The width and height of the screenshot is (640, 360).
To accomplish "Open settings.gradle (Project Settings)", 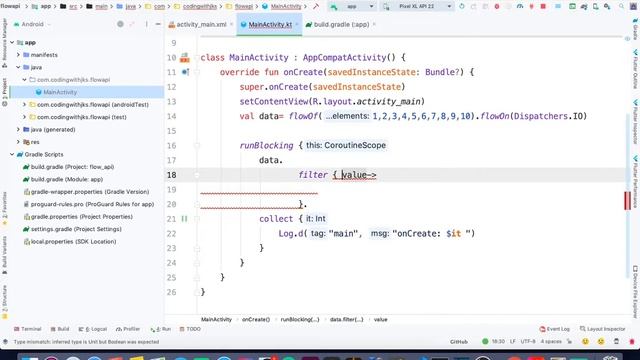I will tap(72, 229).
